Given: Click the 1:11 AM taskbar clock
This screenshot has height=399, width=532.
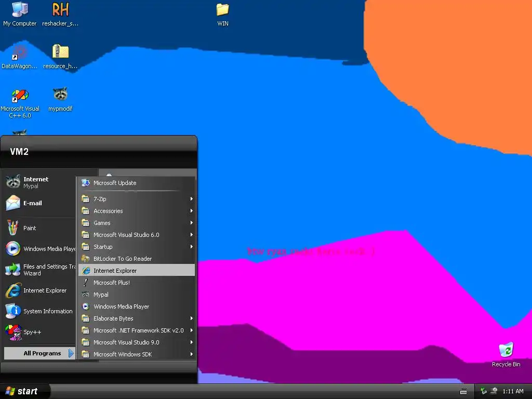Looking at the screenshot, I should click(513, 391).
